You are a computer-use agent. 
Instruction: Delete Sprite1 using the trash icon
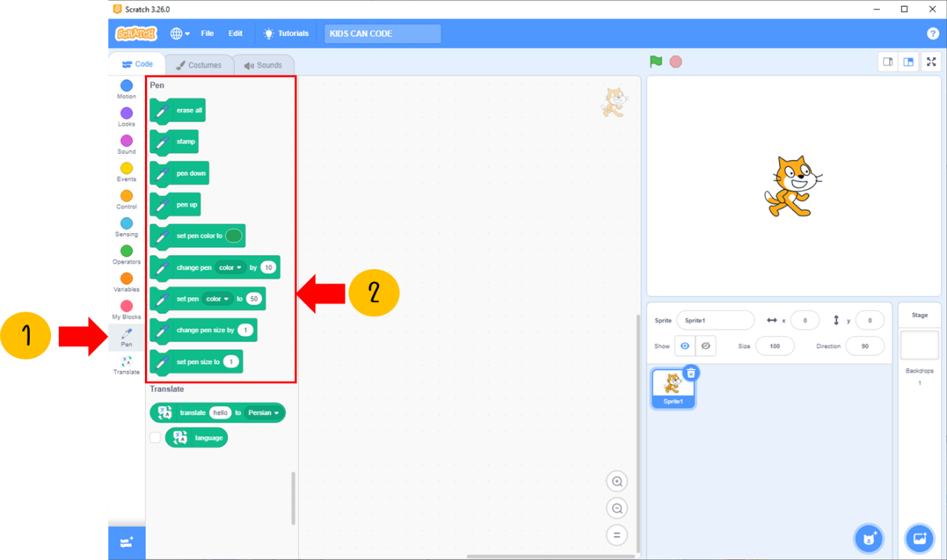tap(691, 373)
